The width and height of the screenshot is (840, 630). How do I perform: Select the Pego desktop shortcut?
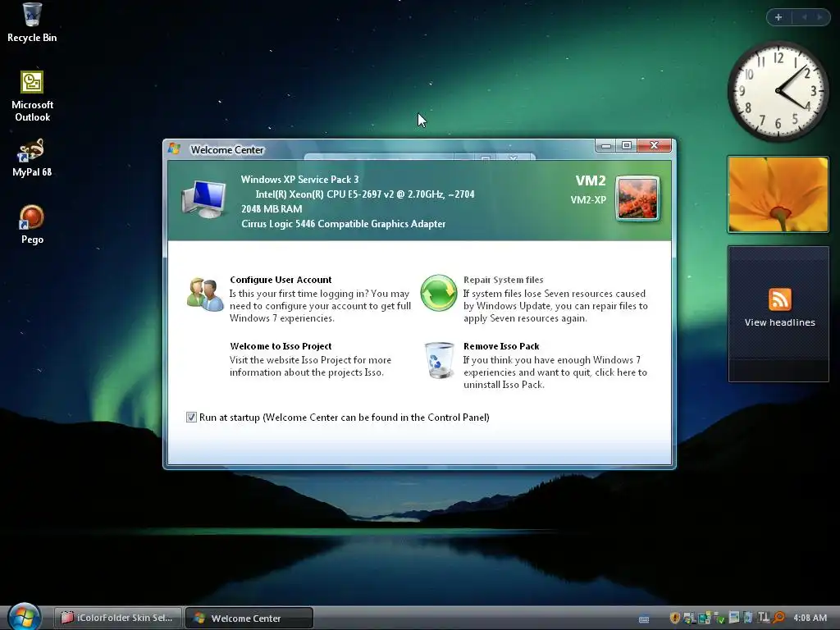(32, 225)
